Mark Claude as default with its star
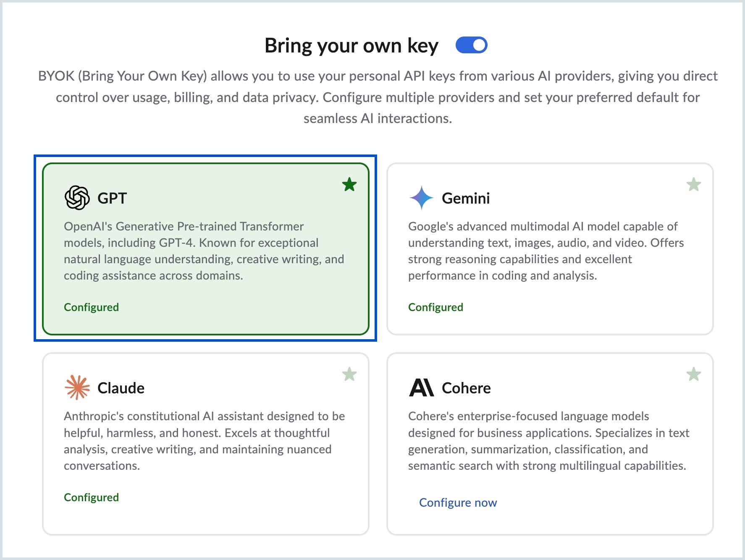The height and width of the screenshot is (560, 745). pos(349,374)
